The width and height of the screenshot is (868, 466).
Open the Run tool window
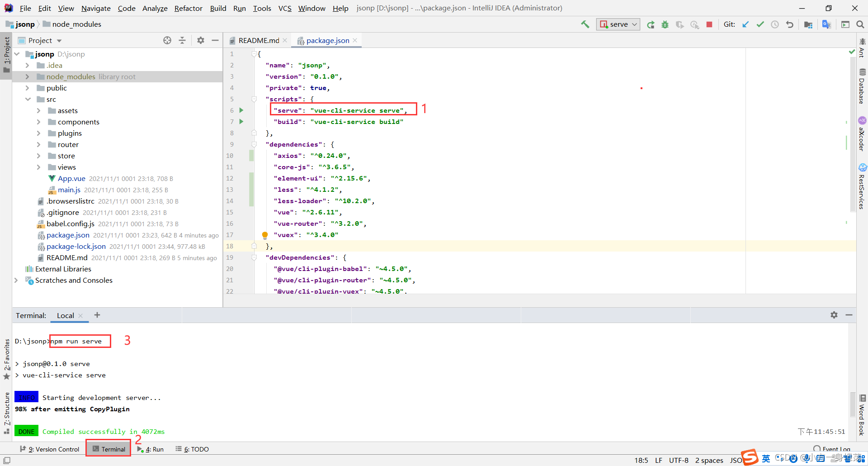click(151, 449)
